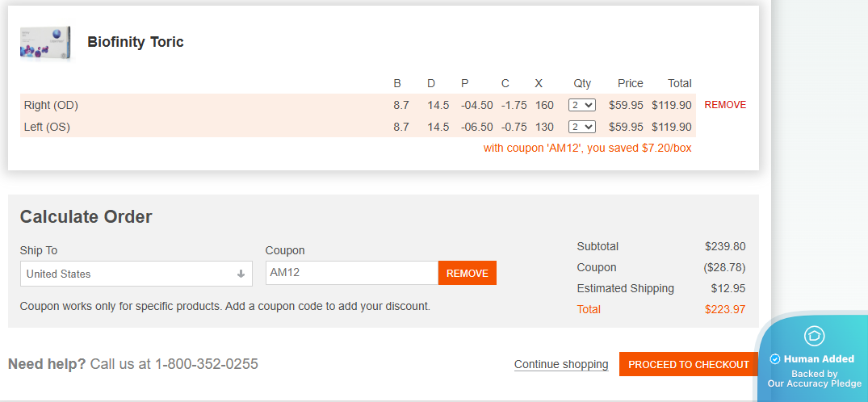Image resolution: width=868 pixels, height=402 pixels.
Task: Select the Right (OD) row label
Action: (51, 105)
